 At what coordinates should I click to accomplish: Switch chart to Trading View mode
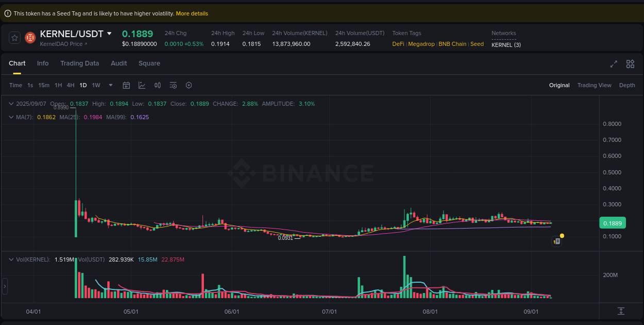594,85
